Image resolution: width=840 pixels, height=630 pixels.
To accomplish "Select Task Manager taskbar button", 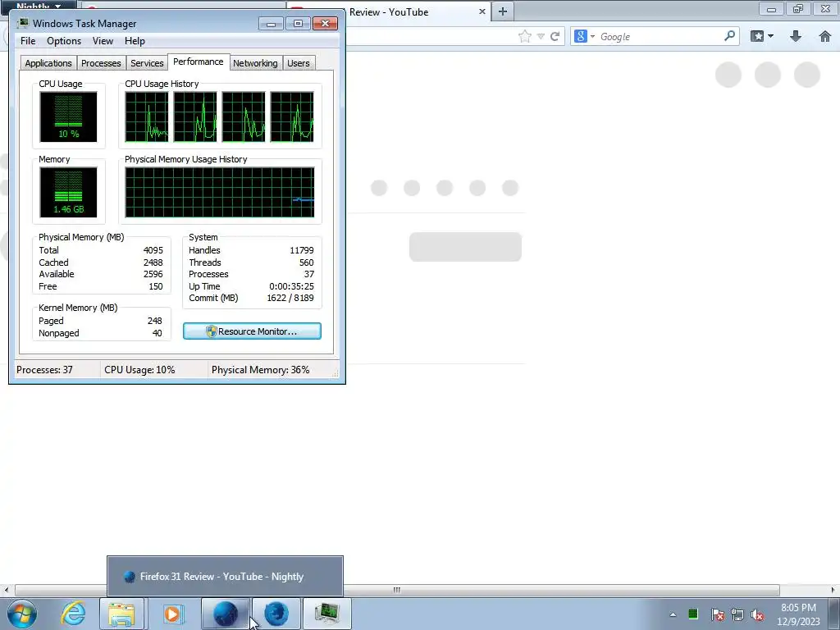I will 326,614.
